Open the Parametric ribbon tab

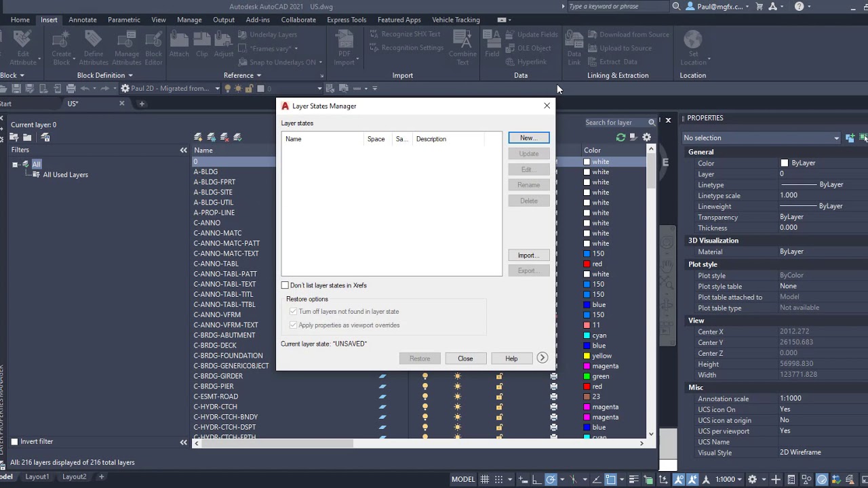[x=124, y=20]
